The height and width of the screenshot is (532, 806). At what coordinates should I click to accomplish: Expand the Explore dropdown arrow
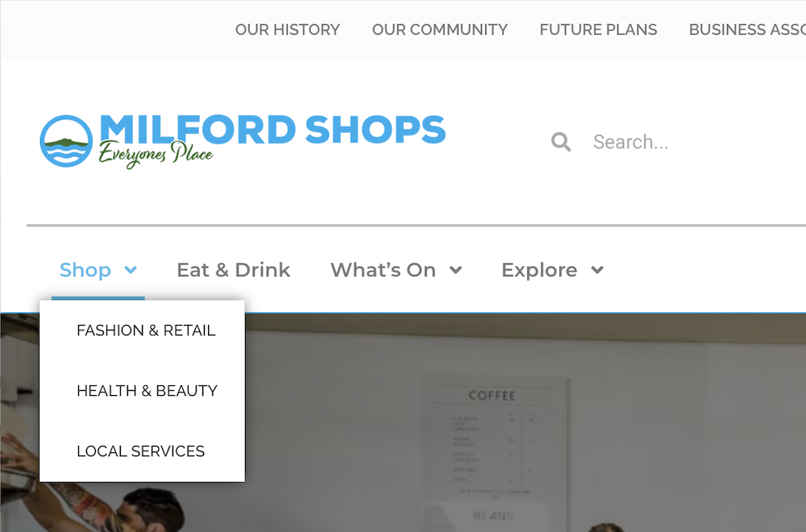click(x=596, y=270)
